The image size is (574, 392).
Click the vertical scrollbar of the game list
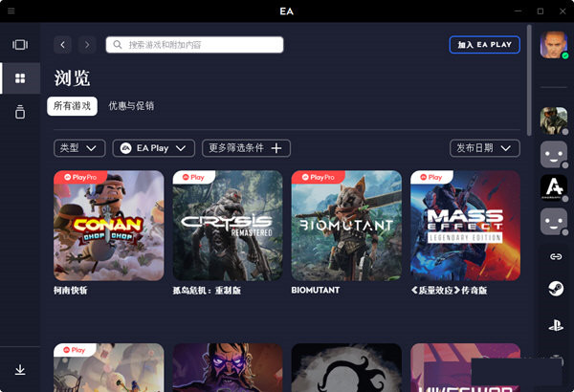pyautogui.click(x=529, y=80)
